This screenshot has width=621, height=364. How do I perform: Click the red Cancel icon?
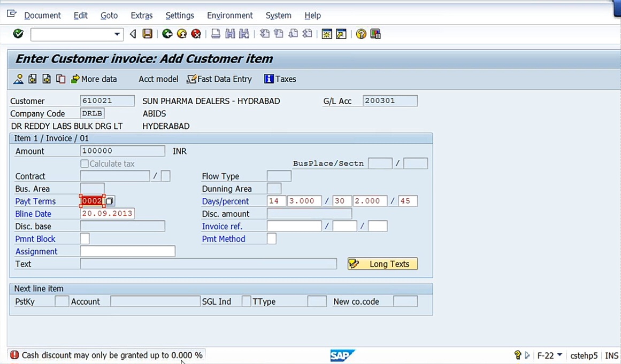click(x=196, y=34)
